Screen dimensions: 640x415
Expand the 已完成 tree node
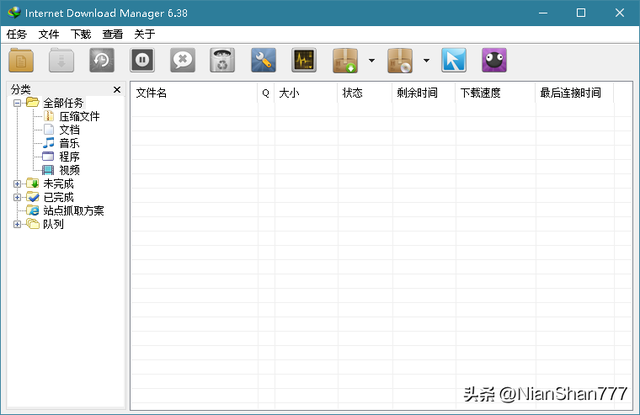click(x=17, y=198)
